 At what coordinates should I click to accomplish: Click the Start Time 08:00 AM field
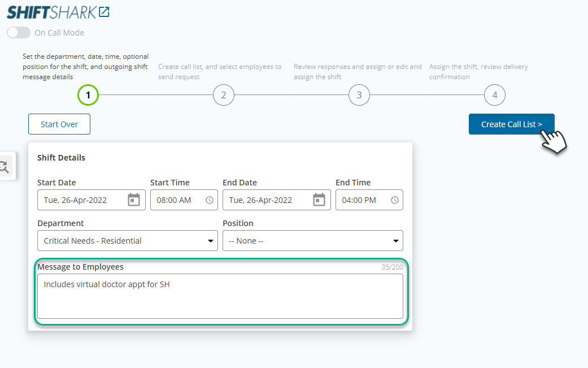click(x=184, y=200)
